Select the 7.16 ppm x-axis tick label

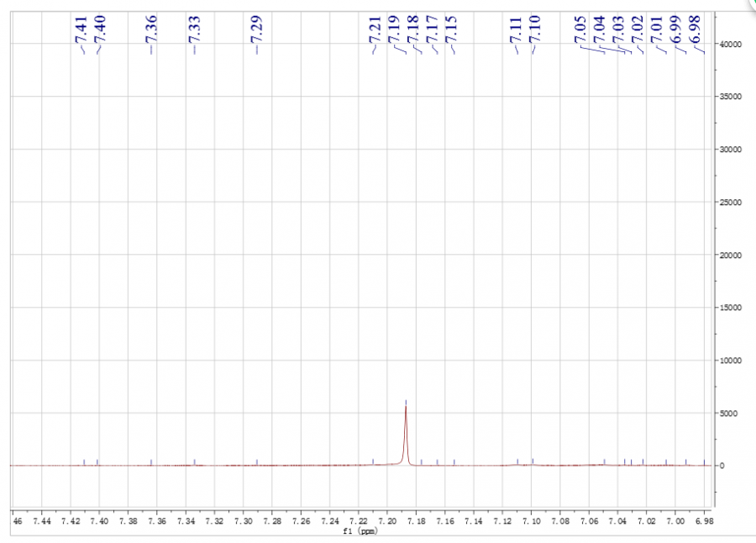(445, 521)
